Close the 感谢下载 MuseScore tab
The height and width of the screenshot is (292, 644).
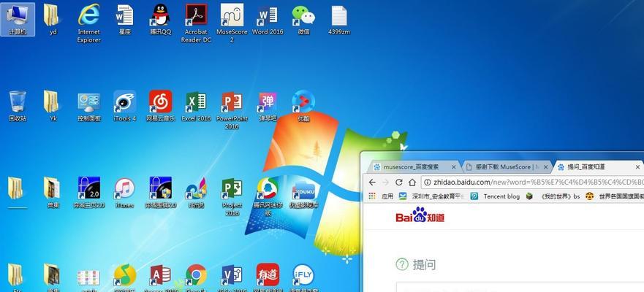tap(546, 167)
